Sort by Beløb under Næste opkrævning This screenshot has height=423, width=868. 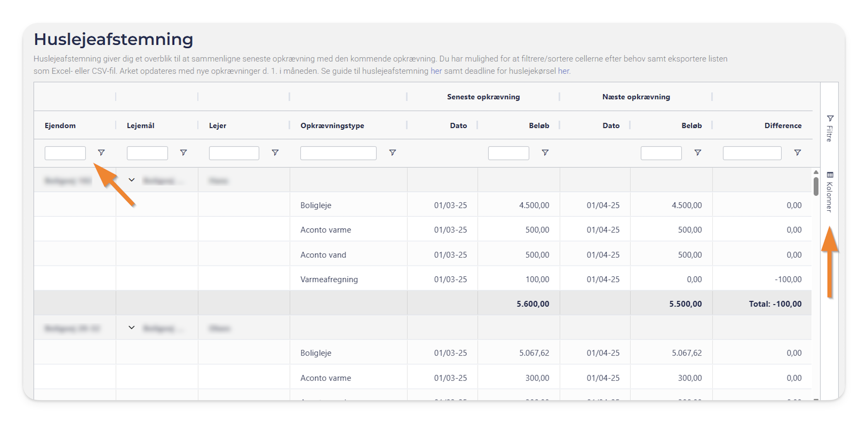pyautogui.click(x=691, y=125)
